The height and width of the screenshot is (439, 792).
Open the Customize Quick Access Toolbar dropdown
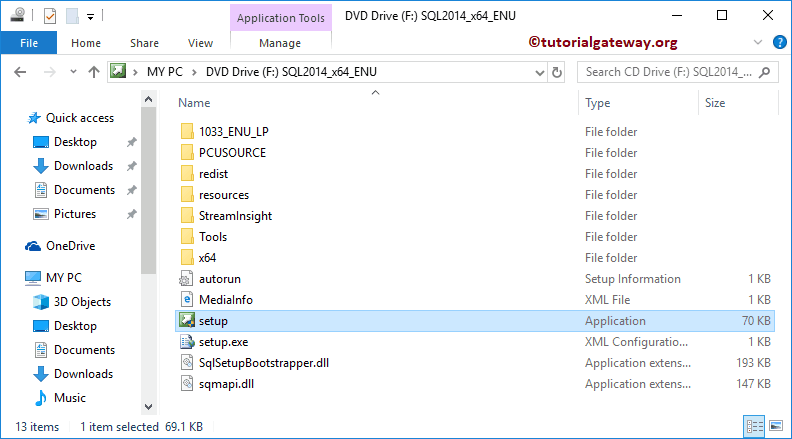90,17
